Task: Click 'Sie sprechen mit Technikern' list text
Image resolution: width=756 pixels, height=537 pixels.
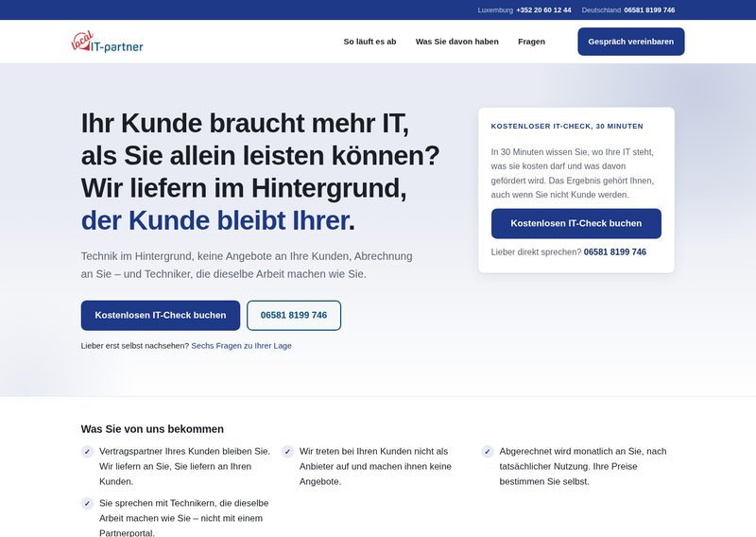Action: click(183, 518)
